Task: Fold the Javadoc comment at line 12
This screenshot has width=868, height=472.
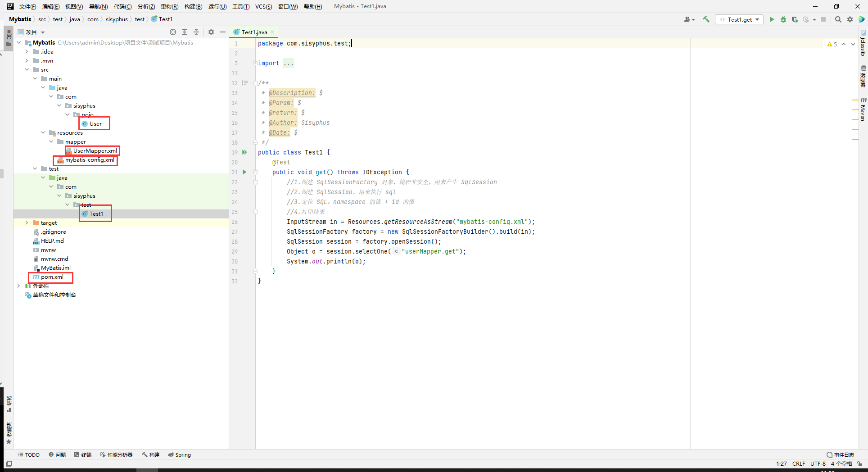Action: [255, 83]
